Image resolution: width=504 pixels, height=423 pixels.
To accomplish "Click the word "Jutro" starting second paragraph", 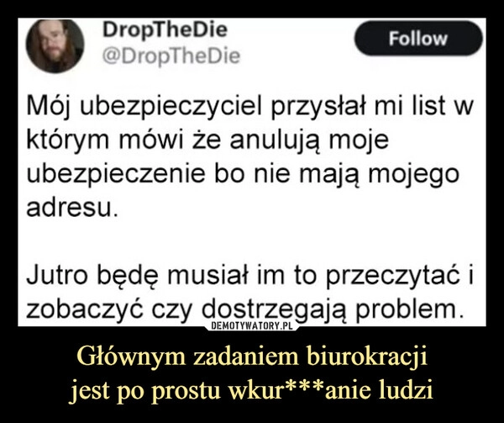I will pos(57,277).
